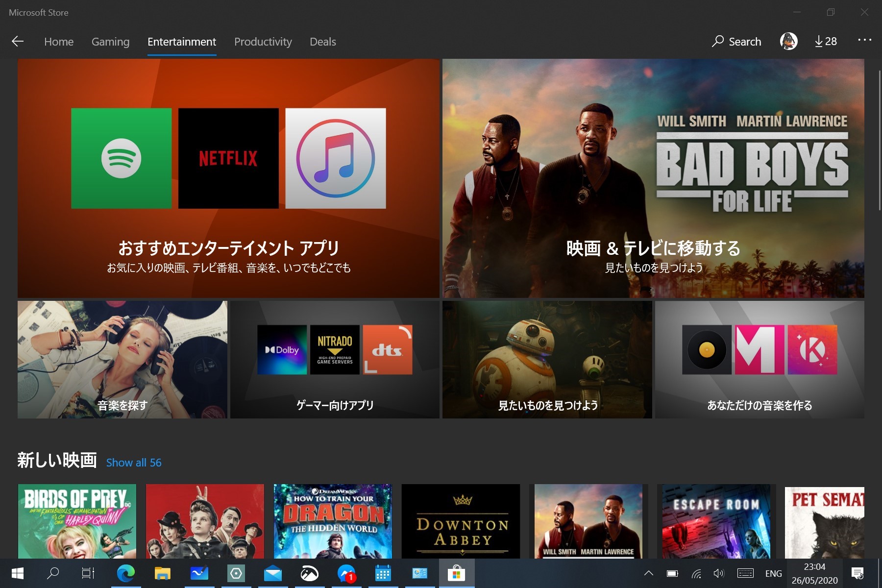Click the pink M app icon
This screenshot has width=882, height=588.
click(759, 350)
